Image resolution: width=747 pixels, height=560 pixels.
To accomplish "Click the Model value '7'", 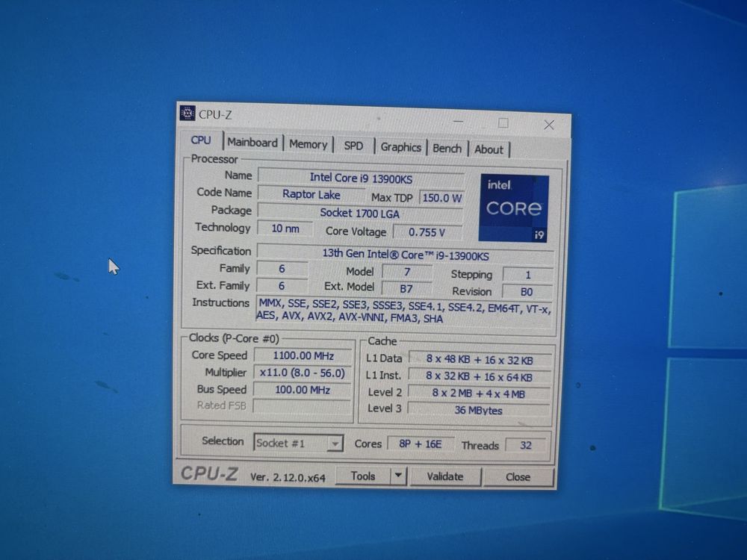I will tap(407, 272).
